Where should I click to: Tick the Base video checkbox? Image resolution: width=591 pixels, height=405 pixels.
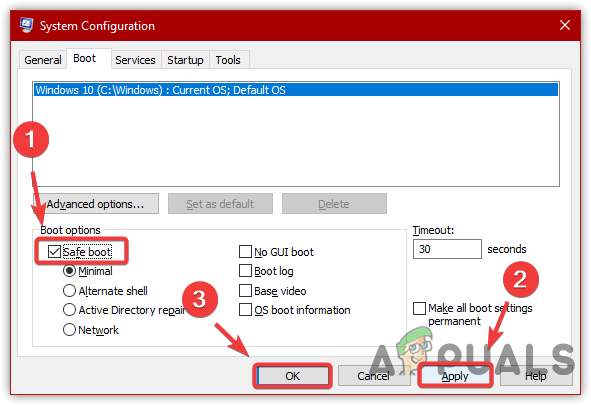click(245, 291)
